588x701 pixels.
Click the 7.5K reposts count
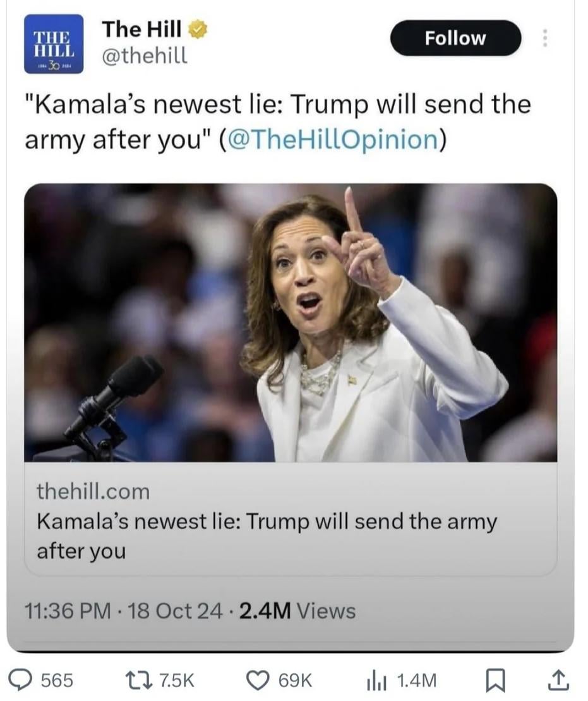[177, 680]
